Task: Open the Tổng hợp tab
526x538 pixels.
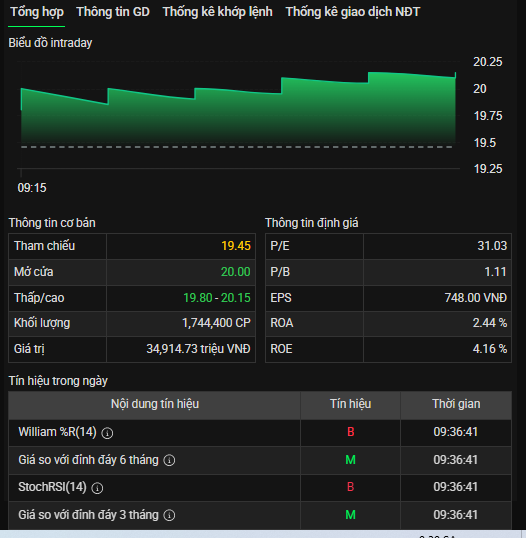Action: (x=37, y=12)
